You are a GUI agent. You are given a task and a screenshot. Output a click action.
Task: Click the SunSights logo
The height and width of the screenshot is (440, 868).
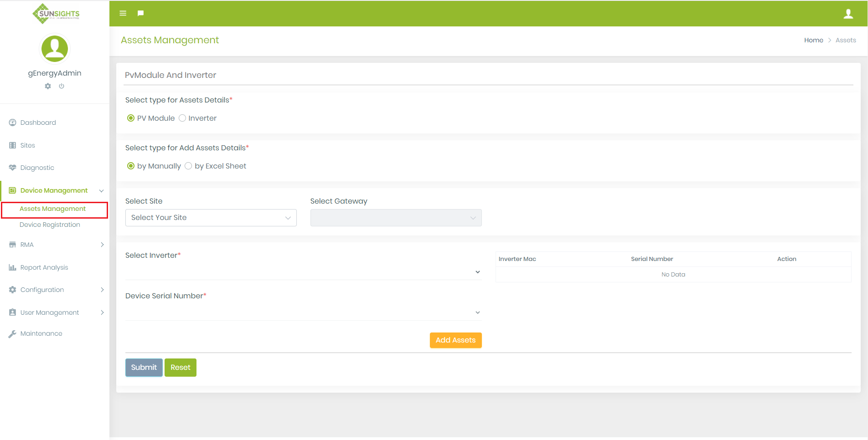click(55, 13)
